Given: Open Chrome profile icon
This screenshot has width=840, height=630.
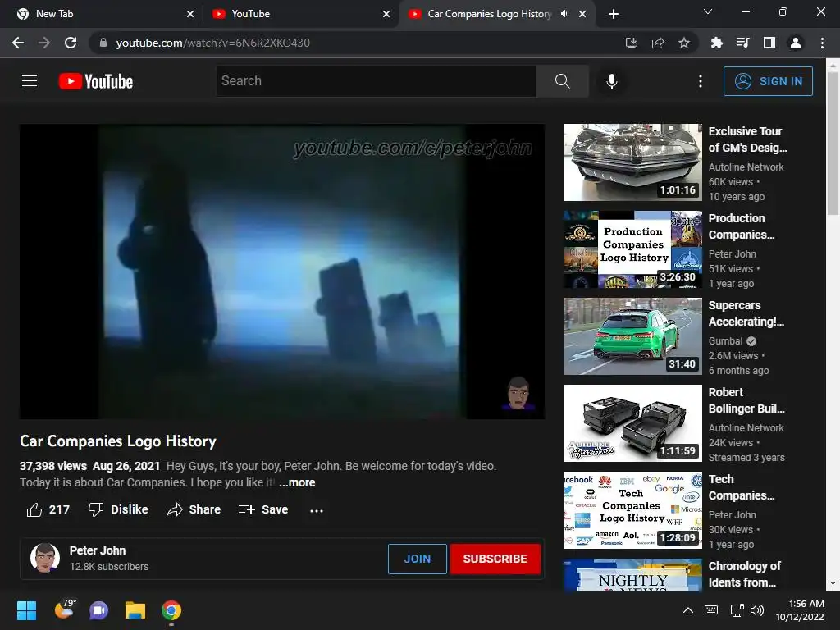Looking at the screenshot, I should pos(796,43).
